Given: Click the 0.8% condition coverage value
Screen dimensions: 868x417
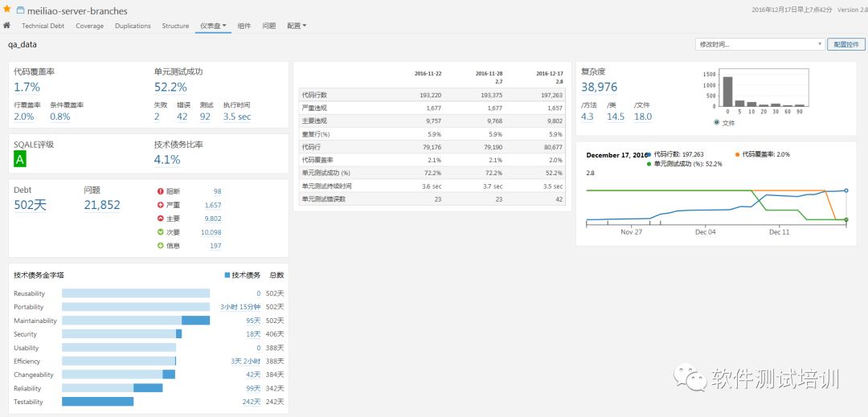Looking at the screenshot, I should (59, 117).
